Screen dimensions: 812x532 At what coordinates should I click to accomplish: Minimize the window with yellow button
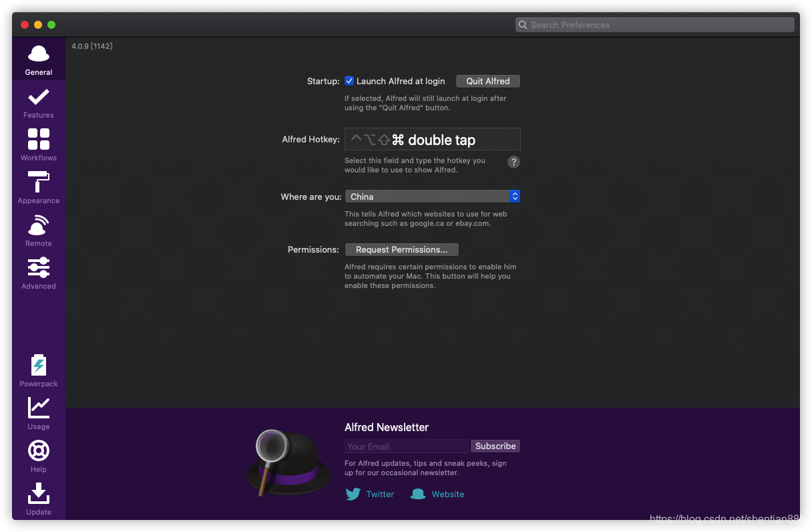(38, 25)
